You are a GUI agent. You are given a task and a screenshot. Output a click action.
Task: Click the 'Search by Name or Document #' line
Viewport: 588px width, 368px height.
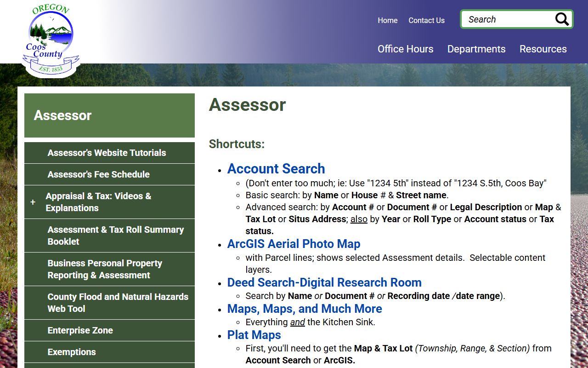pos(375,296)
